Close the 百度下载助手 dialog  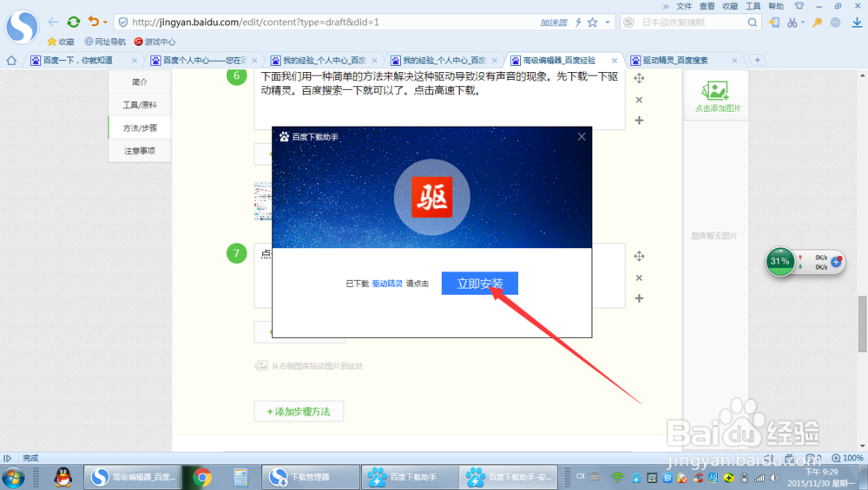click(x=582, y=137)
